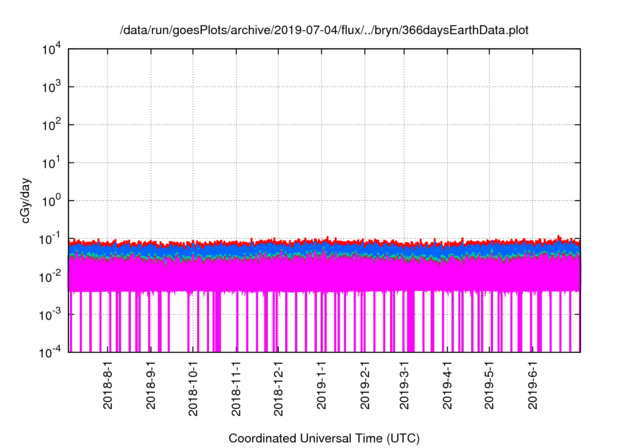Click the 2018-10-1 date label
Screen dimensions: 640x448
tap(193, 388)
